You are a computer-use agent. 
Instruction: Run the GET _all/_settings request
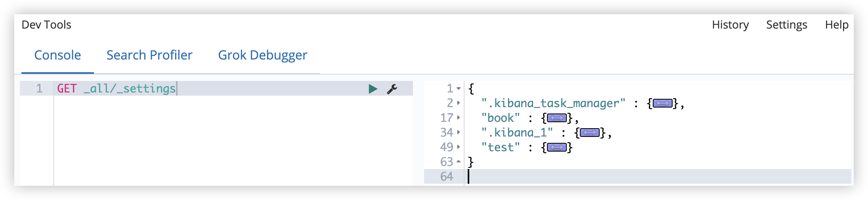[x=373, y=89]
